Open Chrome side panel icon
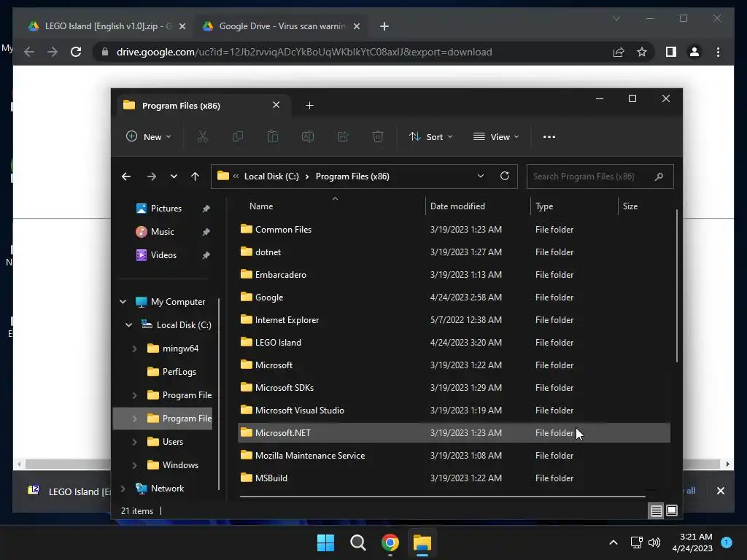The image size is (747, 560). coord(671,52)
